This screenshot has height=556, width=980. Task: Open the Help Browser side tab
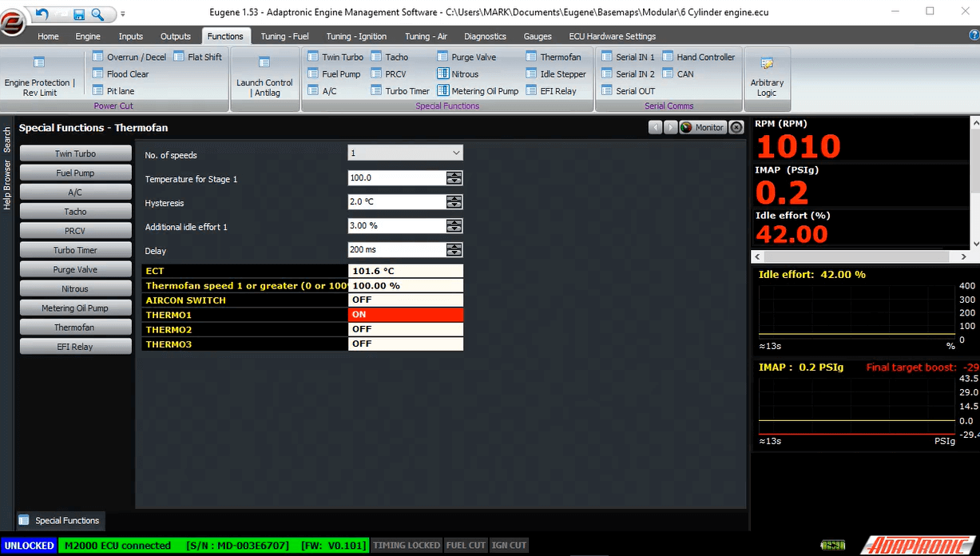[7, 185]
